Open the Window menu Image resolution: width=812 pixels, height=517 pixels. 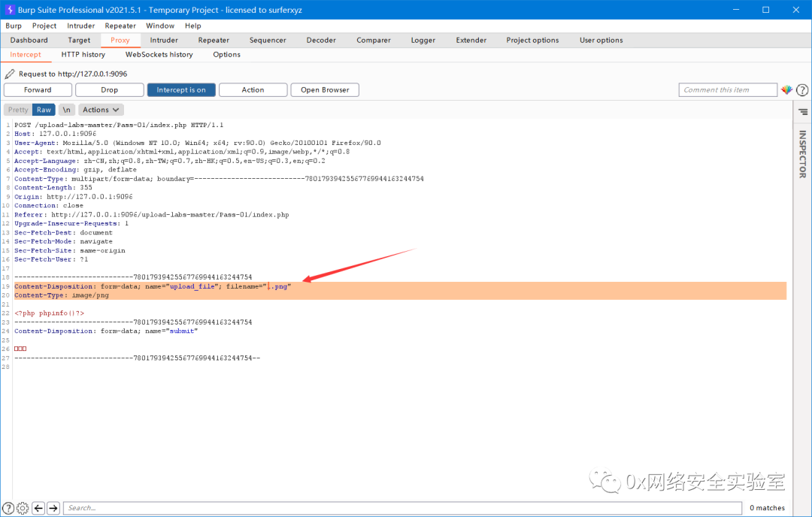click(160, 26)
